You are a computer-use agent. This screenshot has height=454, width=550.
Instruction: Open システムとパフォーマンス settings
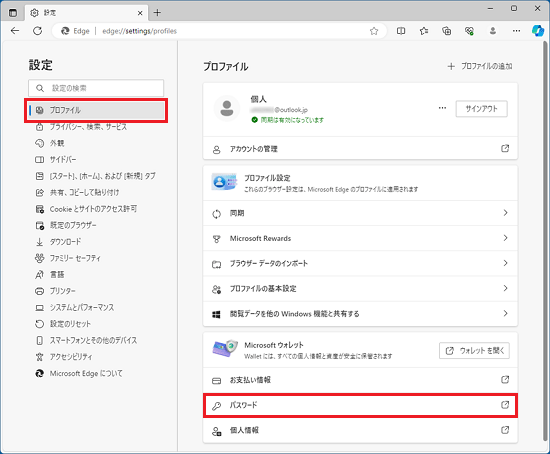pos(75,308)
